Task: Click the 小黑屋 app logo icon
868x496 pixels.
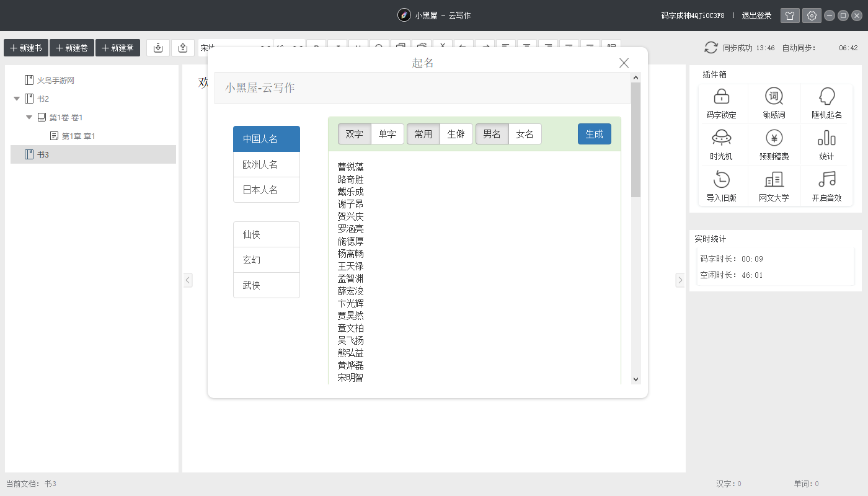Action: click(404, 15)
